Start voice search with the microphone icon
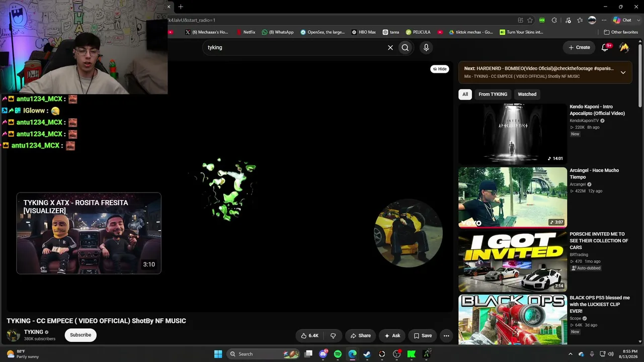Viewport: 644px width, 362px height. pyautogui.click(x=426, y=47)
